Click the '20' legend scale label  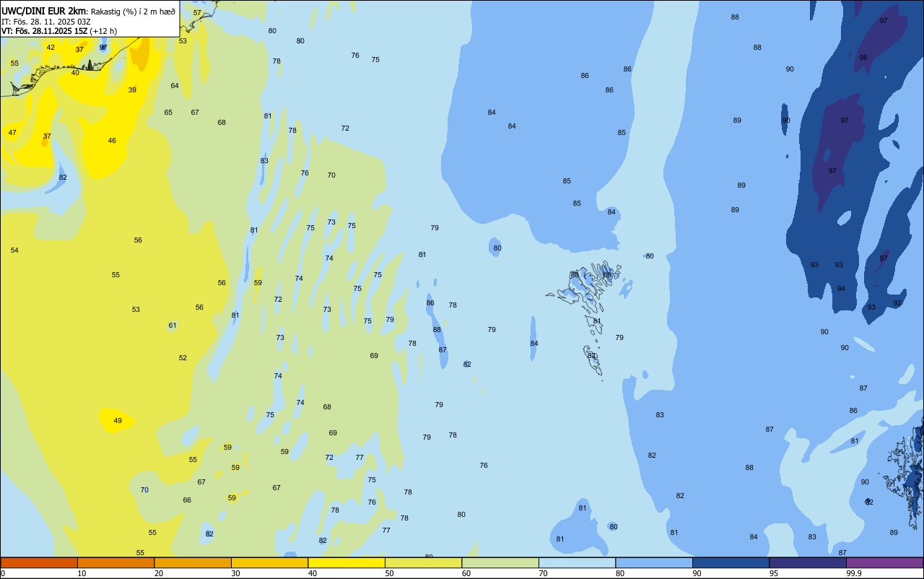(159, 573)
